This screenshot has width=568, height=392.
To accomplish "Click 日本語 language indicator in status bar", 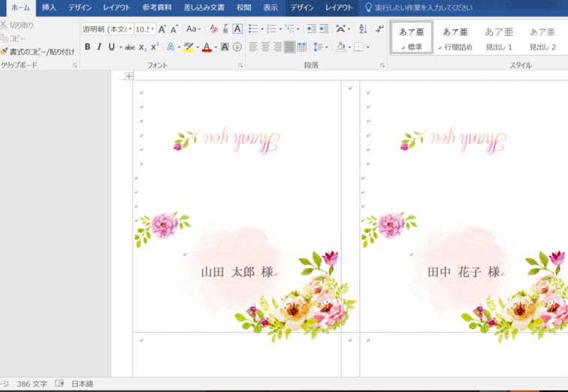I will [x=82, y=384].
